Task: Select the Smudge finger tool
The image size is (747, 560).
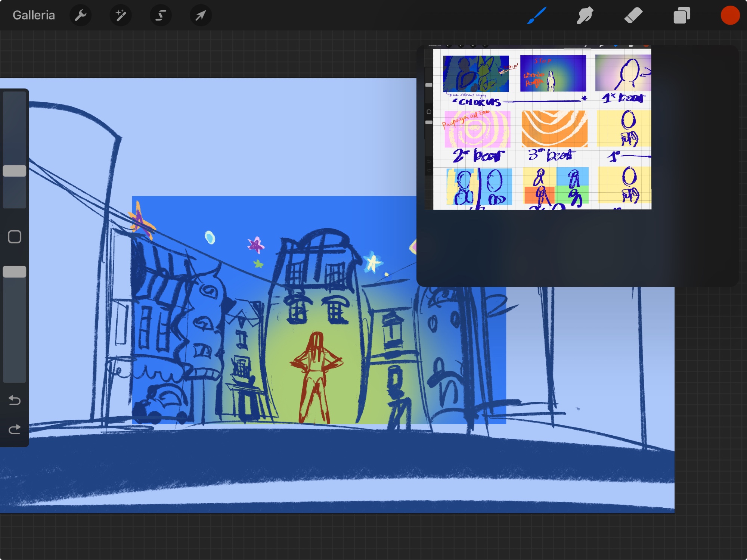Action: [585, 15]
